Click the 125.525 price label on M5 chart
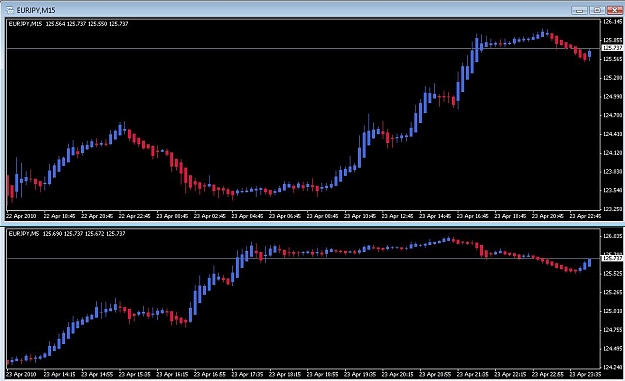The height and width of the screenshot is (381, 625). [613, 274]
